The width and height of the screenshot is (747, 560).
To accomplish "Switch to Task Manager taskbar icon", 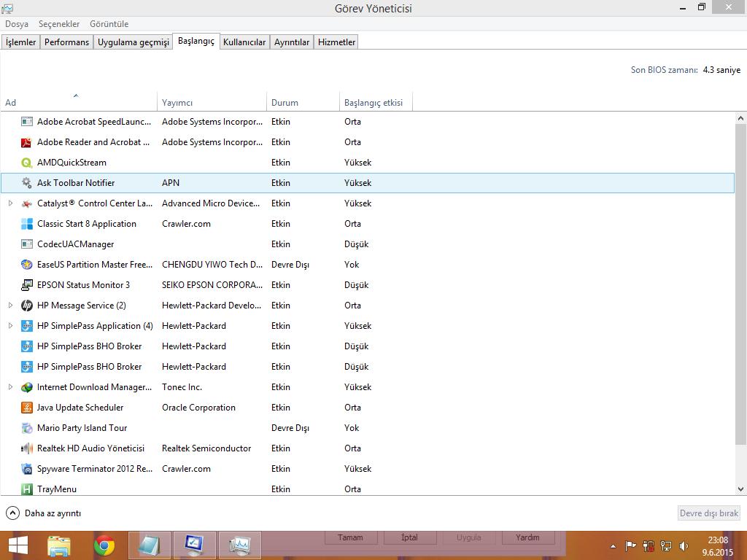I will point(239,545).
